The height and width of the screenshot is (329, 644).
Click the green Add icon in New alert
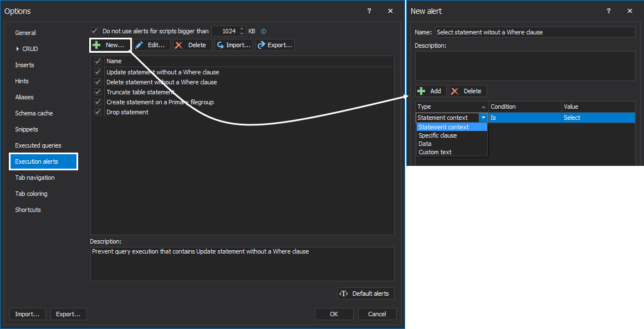421,91
